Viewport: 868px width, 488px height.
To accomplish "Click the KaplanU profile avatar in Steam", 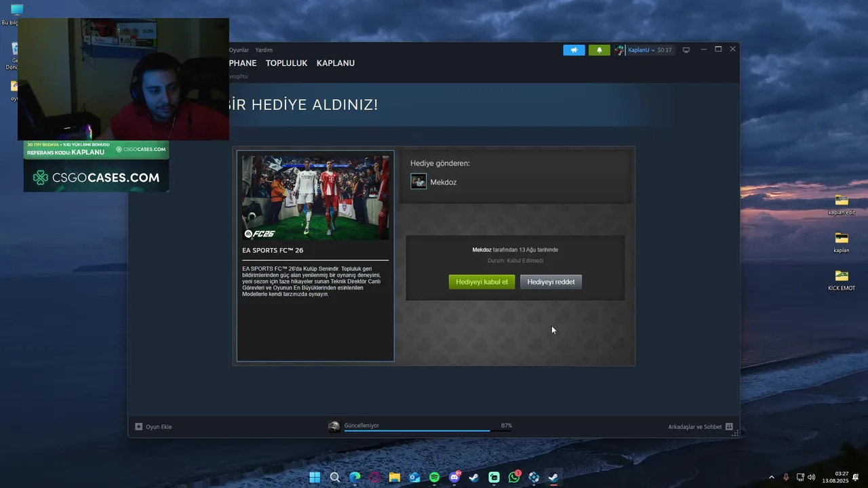I will (x=620, y=50).
